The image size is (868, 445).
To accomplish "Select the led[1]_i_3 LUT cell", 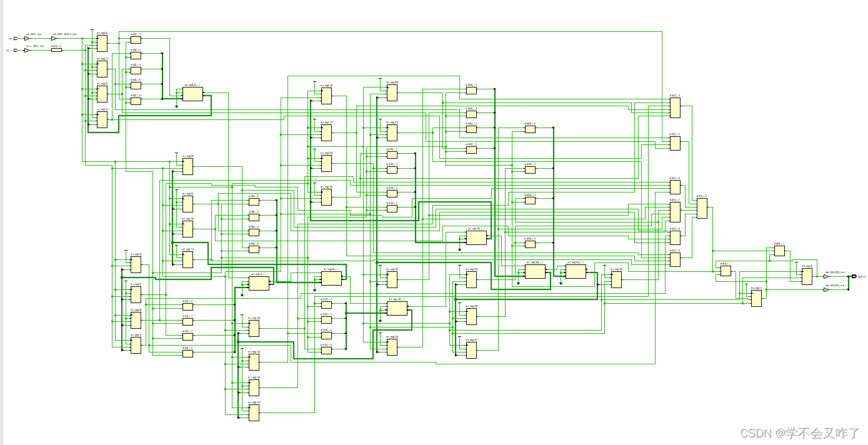I will point(702,208).
